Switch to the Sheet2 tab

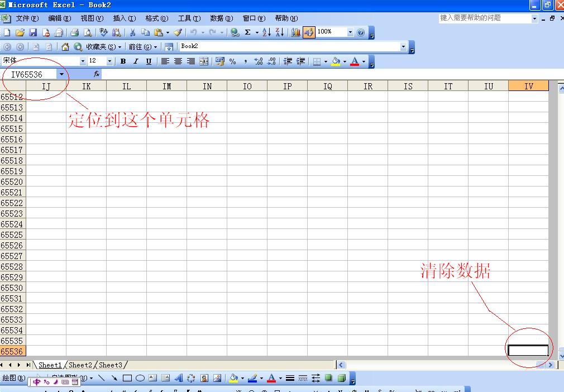tap(80, 365)
